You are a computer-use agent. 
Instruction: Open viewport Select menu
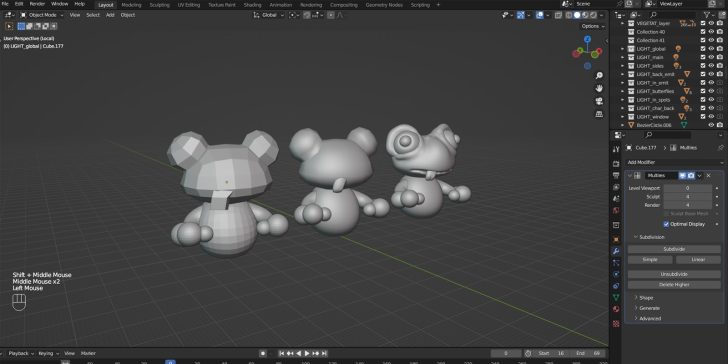point(93,15)
